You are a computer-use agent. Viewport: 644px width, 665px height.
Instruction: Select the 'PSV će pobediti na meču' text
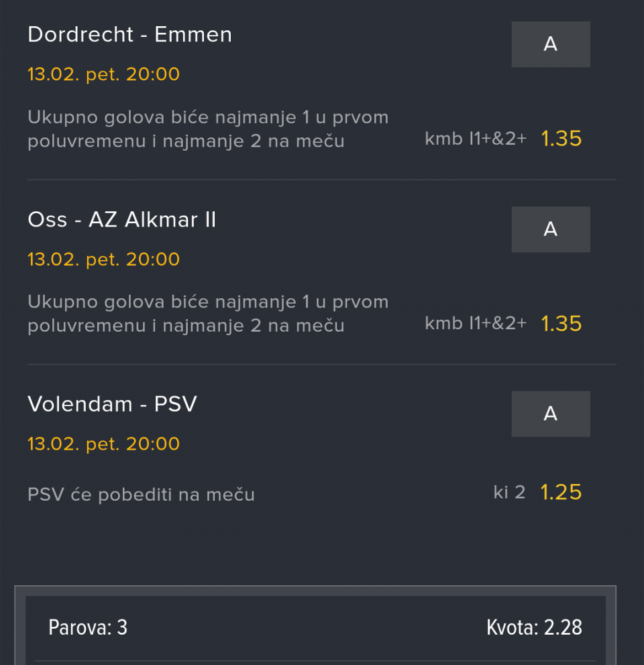tap(141, 495)
